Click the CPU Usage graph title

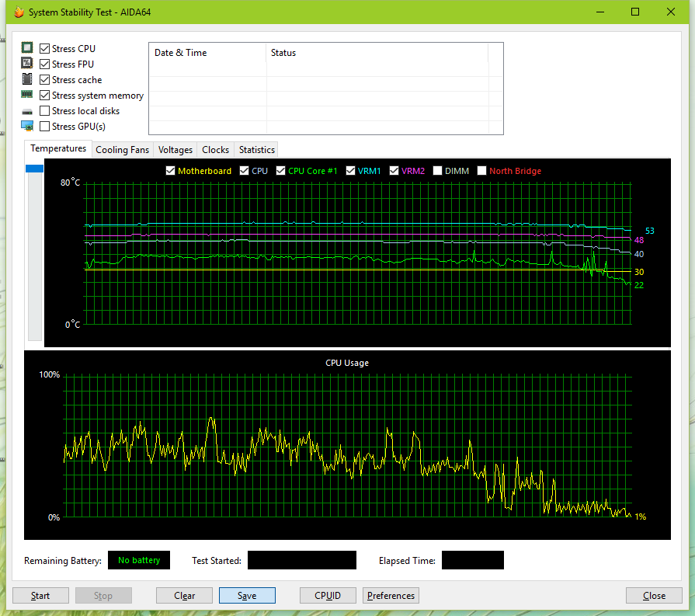pyautogui.click(x=347, y=363)
